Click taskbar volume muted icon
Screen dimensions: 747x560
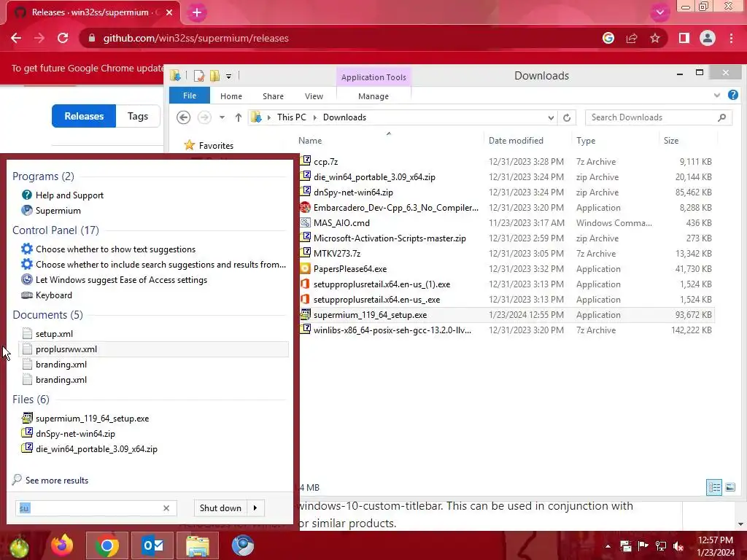678,546
